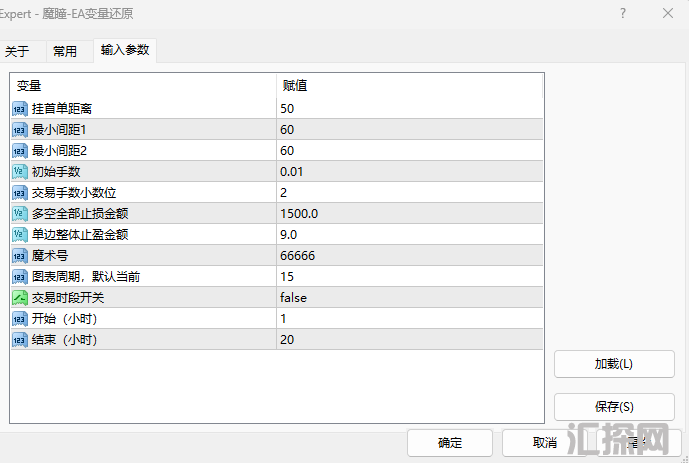Select the 开始（小时） variable name
Screen dimensions: 689x463
click(x=64, y=318)
